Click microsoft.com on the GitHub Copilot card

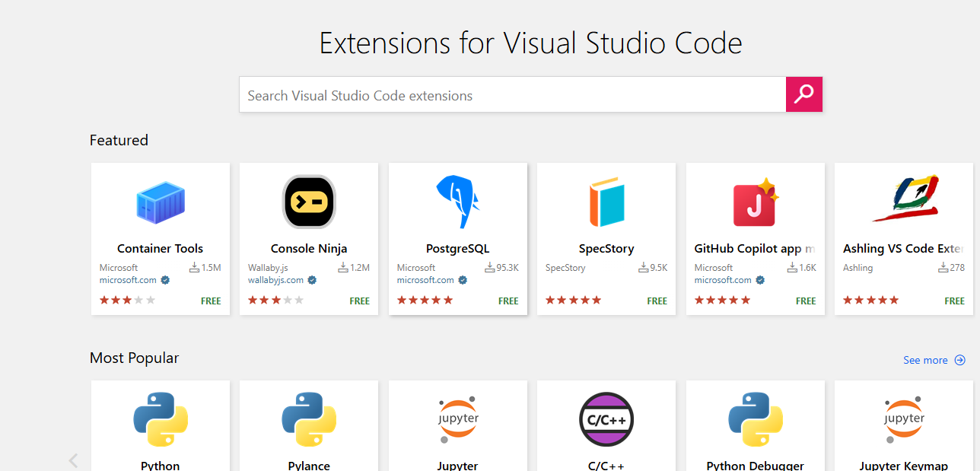tap(723, 280)
